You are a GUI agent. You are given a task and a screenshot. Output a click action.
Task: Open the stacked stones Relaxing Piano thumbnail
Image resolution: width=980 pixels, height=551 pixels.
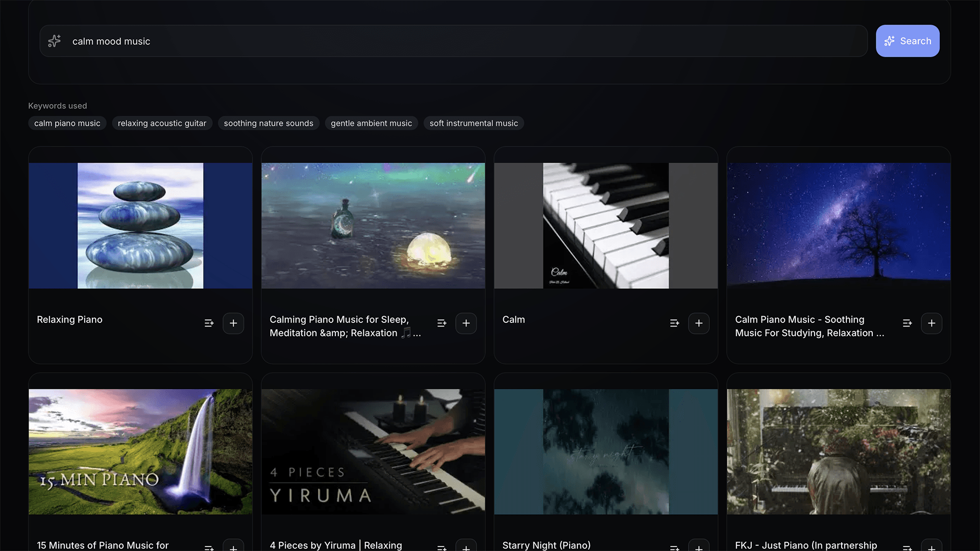pos(140,226)
